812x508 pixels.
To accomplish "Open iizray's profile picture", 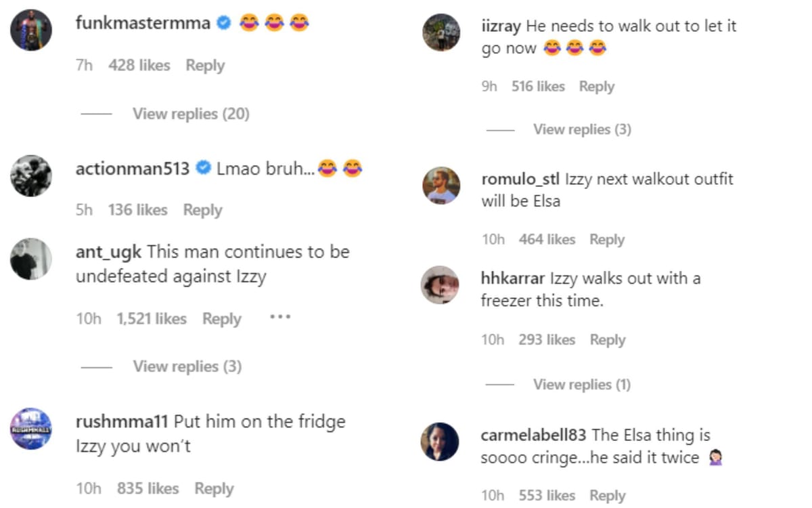I will (x=441, y=30).
